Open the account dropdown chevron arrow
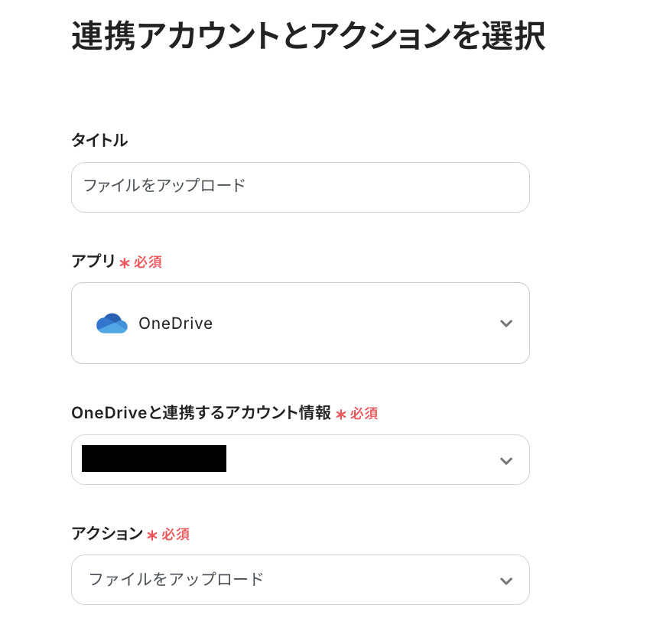The height and width of the screenshot is (644, 647). click(506, 460)
